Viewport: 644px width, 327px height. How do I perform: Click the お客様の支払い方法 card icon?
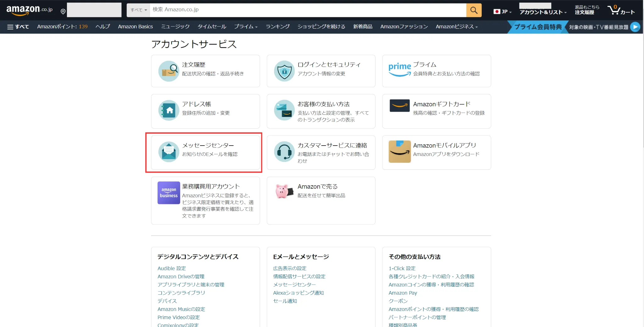coord(284,110)
